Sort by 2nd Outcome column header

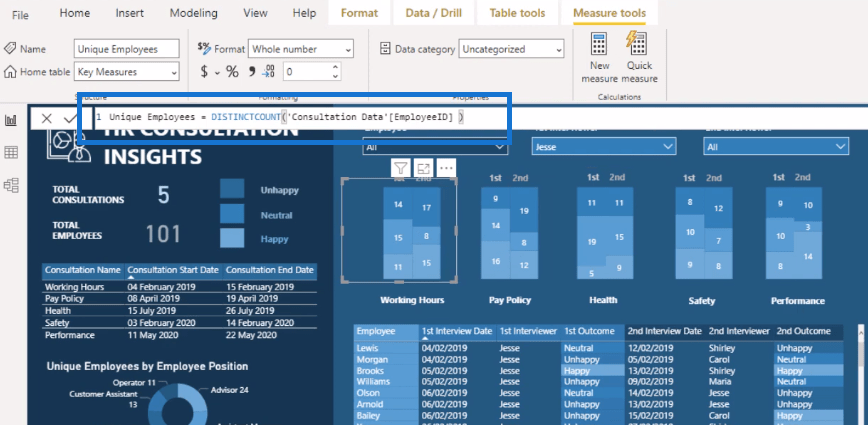point(803,331)
